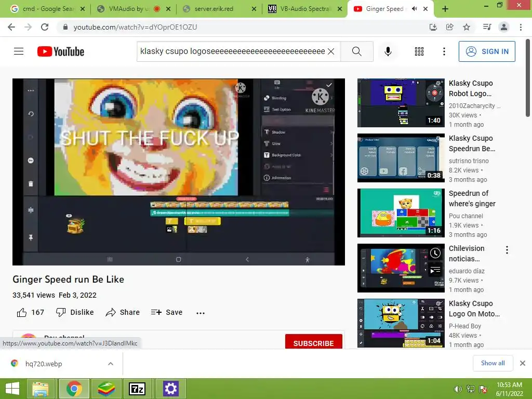Clear the search box text

tap(331, 51)
